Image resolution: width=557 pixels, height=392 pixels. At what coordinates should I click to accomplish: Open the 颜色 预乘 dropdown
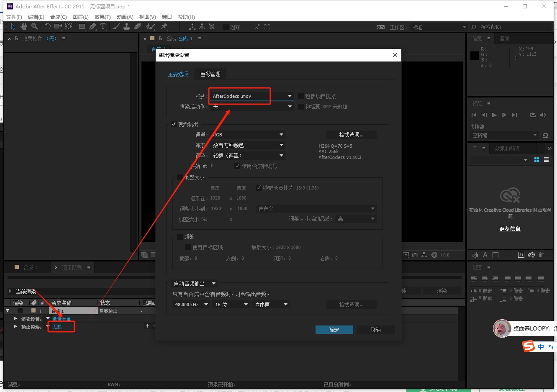tap(248, 156)
